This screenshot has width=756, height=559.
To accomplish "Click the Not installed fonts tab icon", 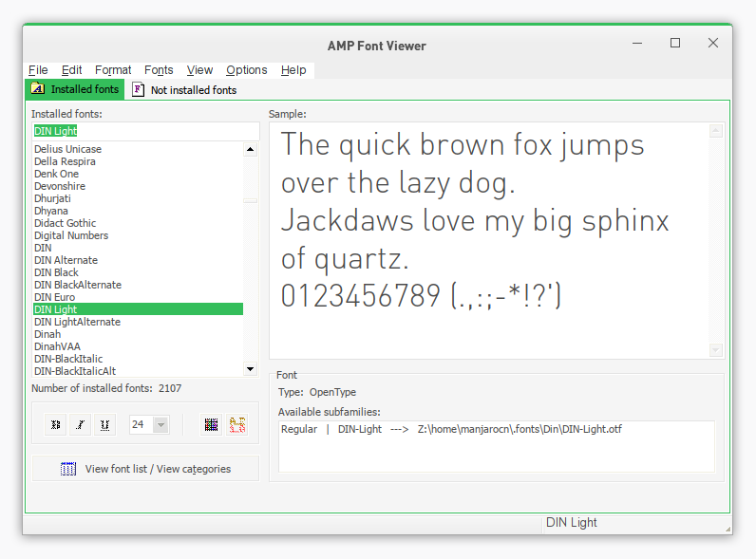I will click(x=138, y=89).
